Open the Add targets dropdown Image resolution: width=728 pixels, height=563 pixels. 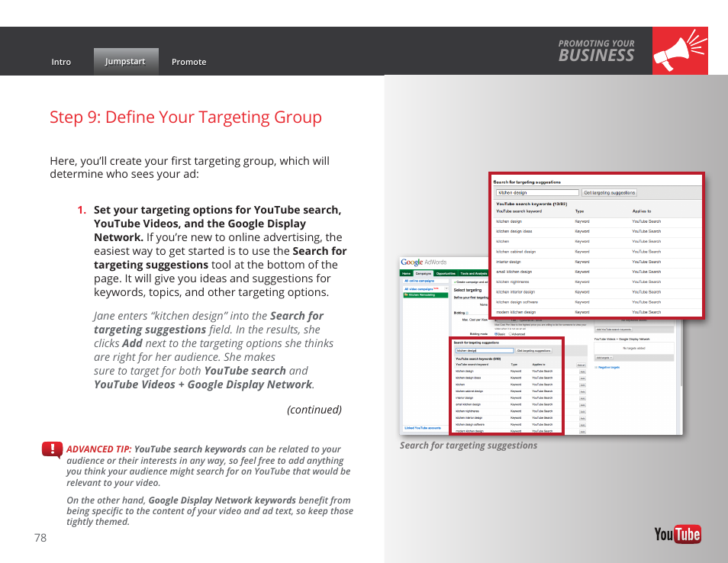tap(604, 357)
